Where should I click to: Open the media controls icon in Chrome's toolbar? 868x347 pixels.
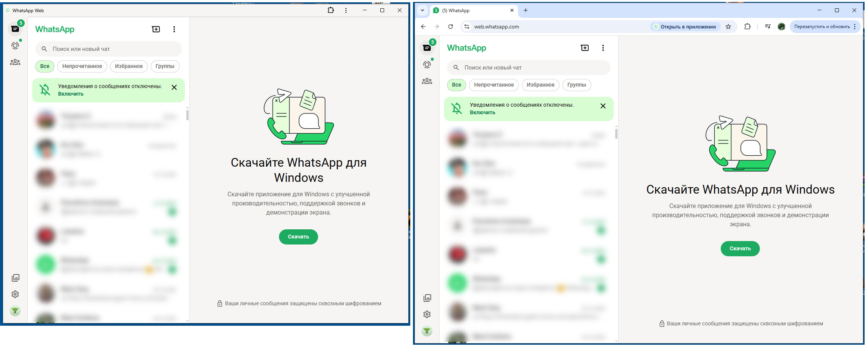768,27
